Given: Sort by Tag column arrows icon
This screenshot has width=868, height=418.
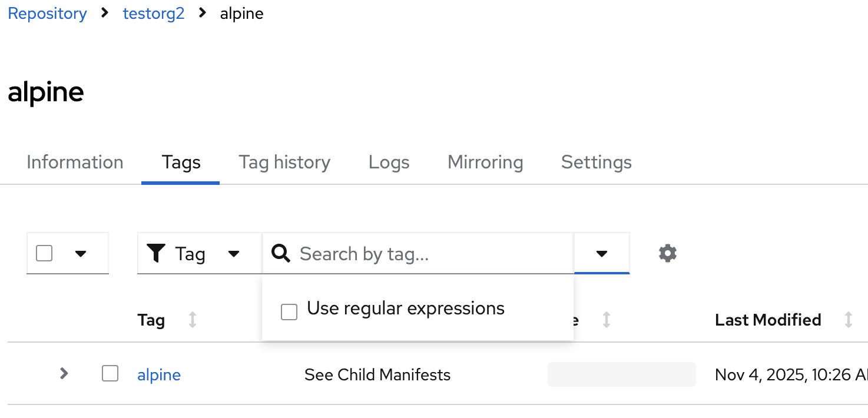Looking at the screenshot, I should (x=193, y=320).
